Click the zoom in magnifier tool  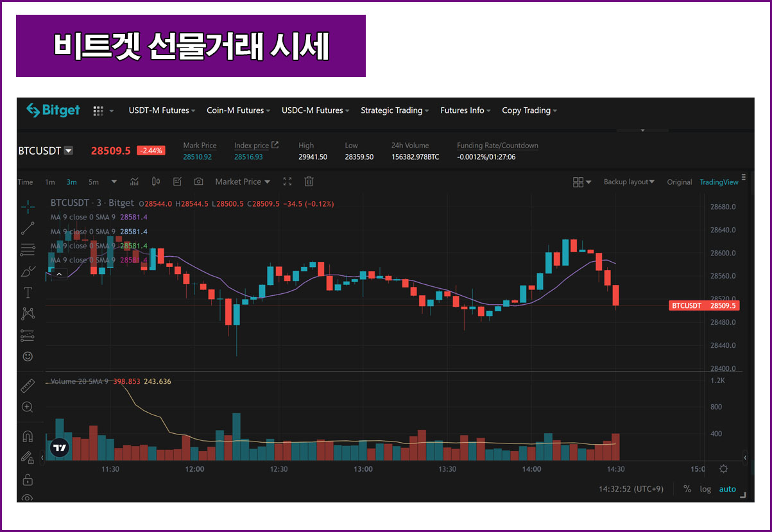tap(28, 407)
